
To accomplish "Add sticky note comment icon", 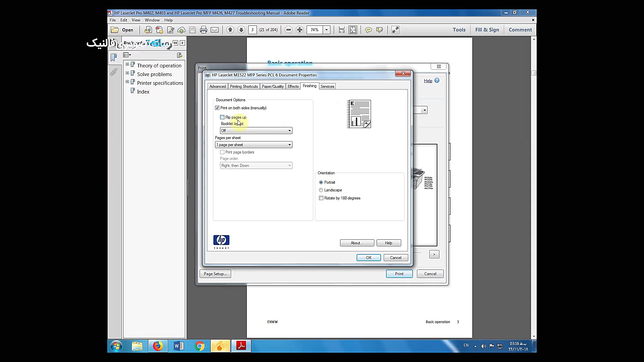I will [x=368, y=30].
